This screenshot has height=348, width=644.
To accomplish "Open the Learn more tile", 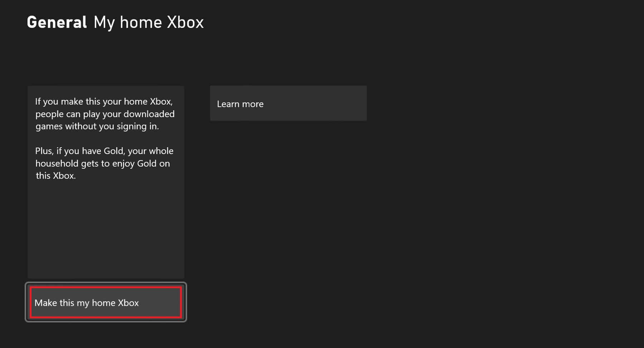I will (x=288, y=103).
